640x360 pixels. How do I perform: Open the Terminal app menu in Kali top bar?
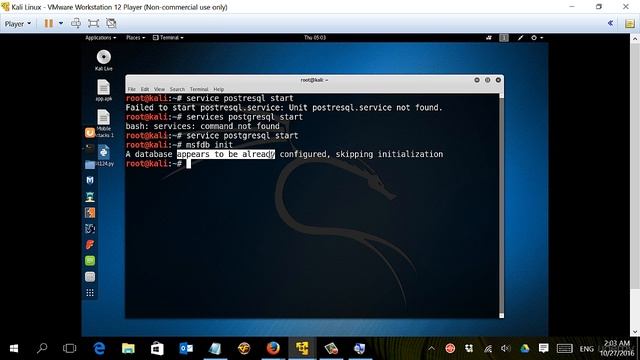(x=168, y=38)
